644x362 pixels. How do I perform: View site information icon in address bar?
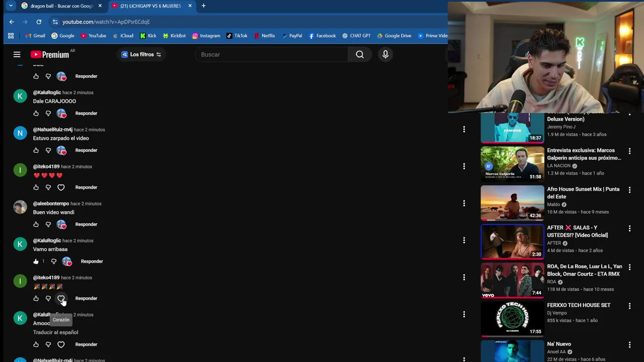(x=55, y=22)
